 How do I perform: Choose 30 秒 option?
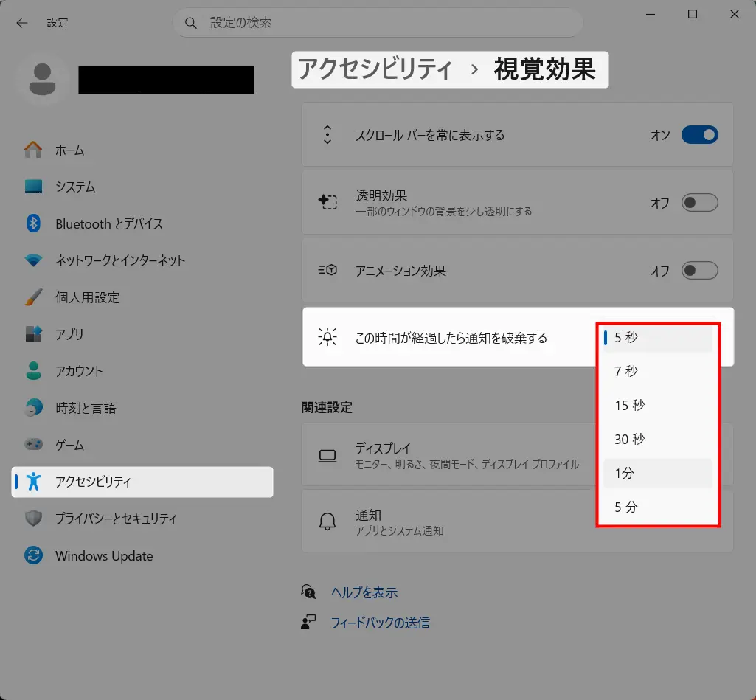658,439
